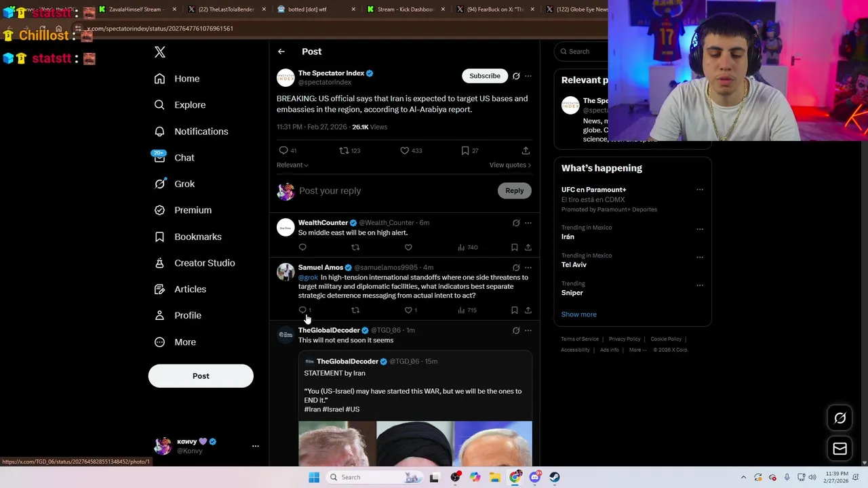Open reply thread on Samuel Amos comment
The image size is (868, 488).
[x=302, y=310]
